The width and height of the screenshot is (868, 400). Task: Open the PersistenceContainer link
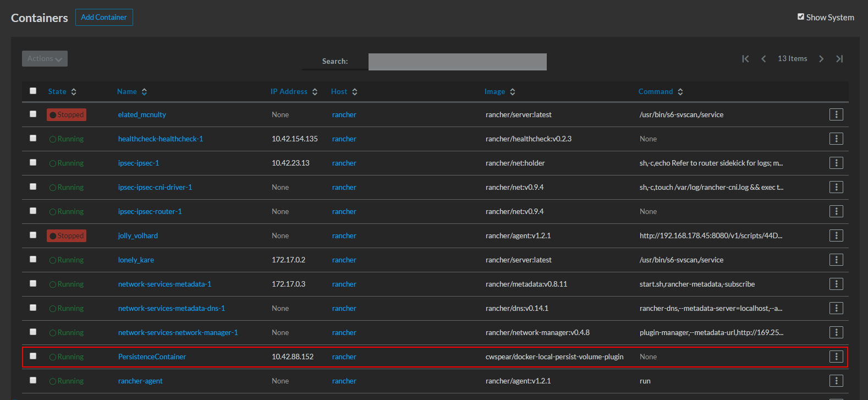pyautogui.click(x=152, y=357)
